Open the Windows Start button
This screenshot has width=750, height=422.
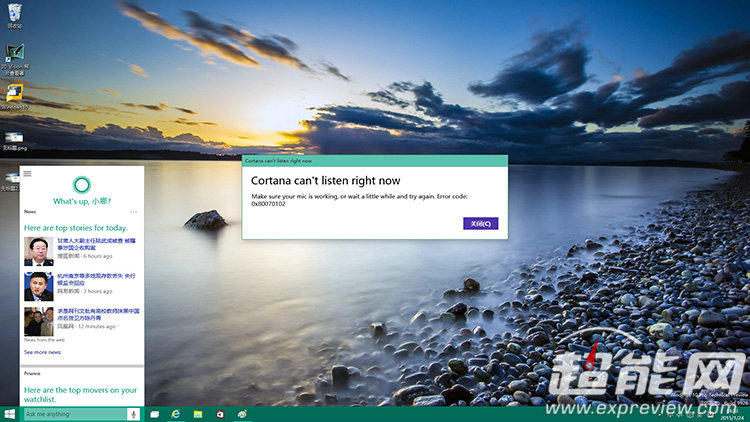pyautogui.click(x=10, y=414)
